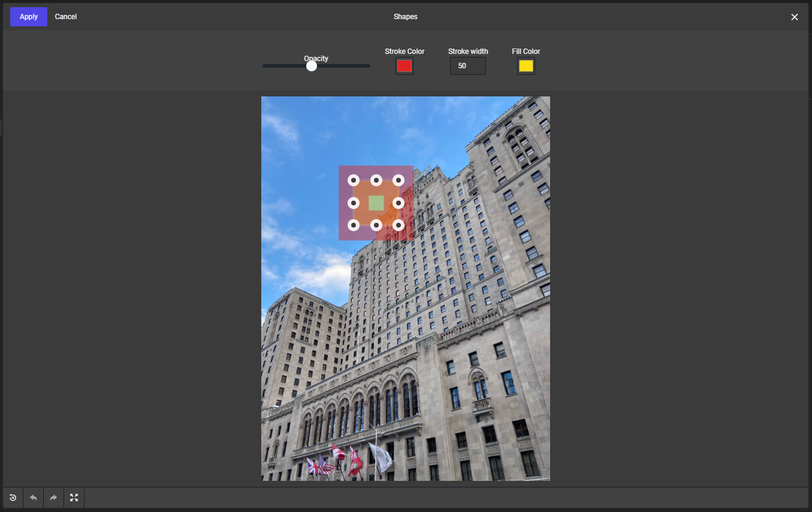The width and height of the screenshot is (812, 512).
Task: Click the green center square of shape
Action: tap(376, 203)
